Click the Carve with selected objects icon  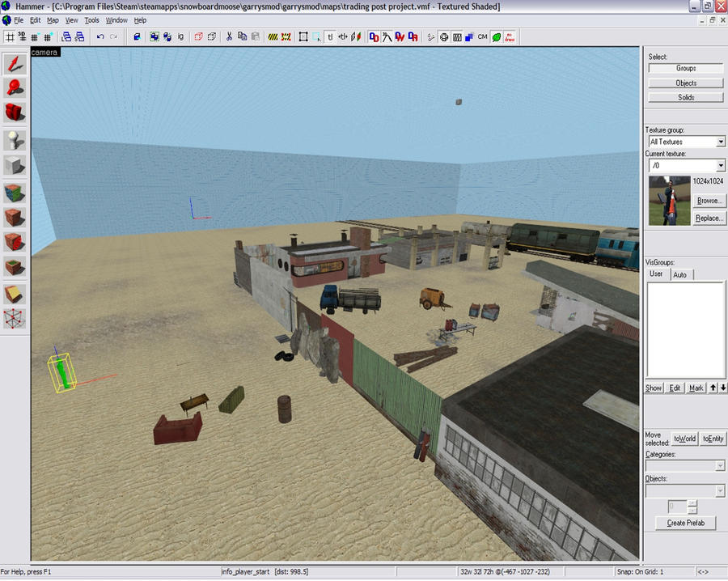[x=137, y=36]
